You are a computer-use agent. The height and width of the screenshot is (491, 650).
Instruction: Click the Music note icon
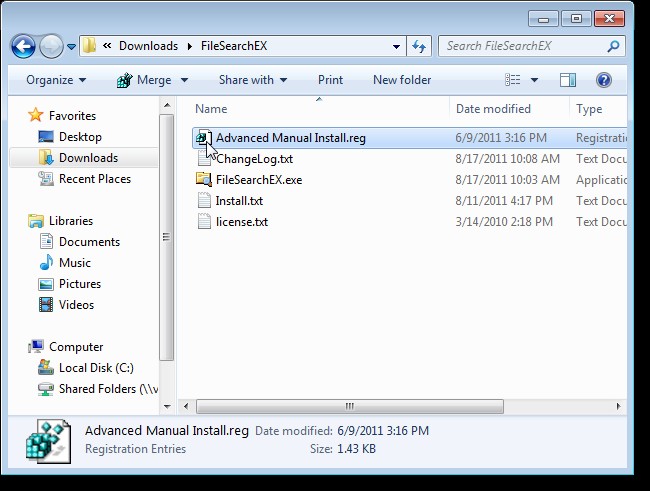46,262
